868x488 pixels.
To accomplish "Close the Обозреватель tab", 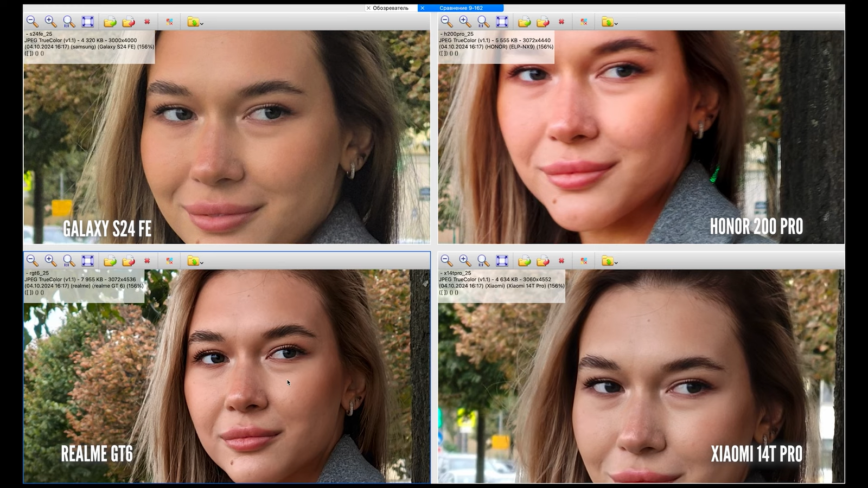I will click(368, 8).
